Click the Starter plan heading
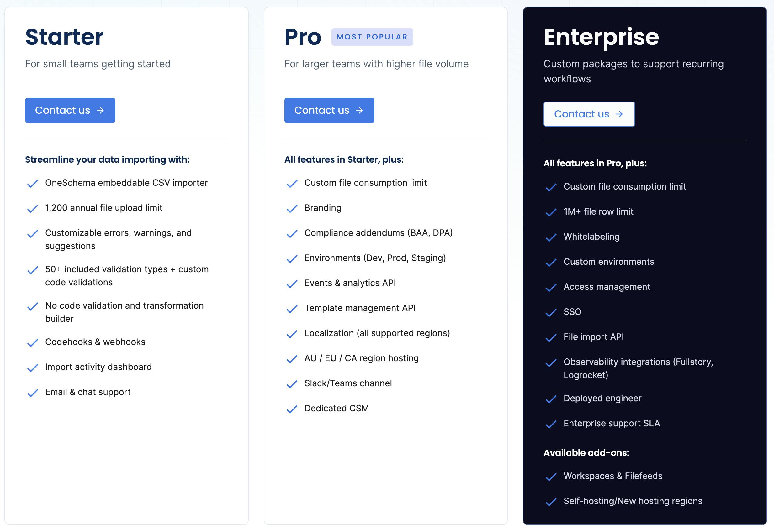This screenshot has height=532, width=774. click(x=64, y=37)
